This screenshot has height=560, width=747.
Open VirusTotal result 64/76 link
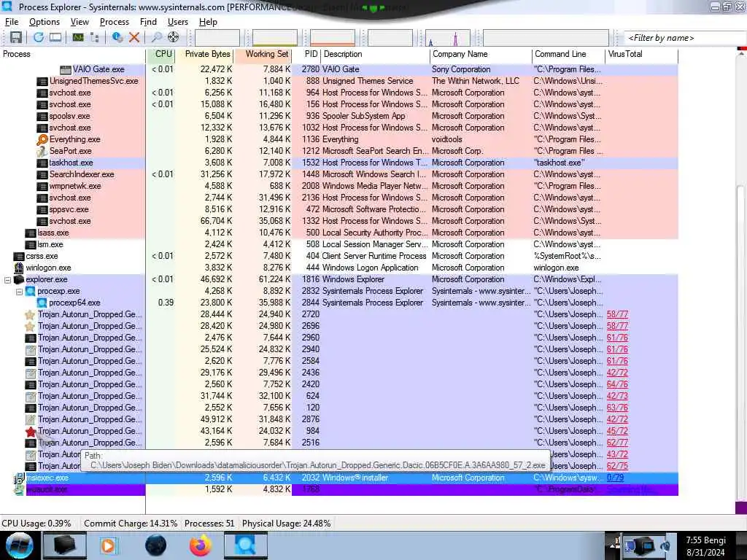617,384
